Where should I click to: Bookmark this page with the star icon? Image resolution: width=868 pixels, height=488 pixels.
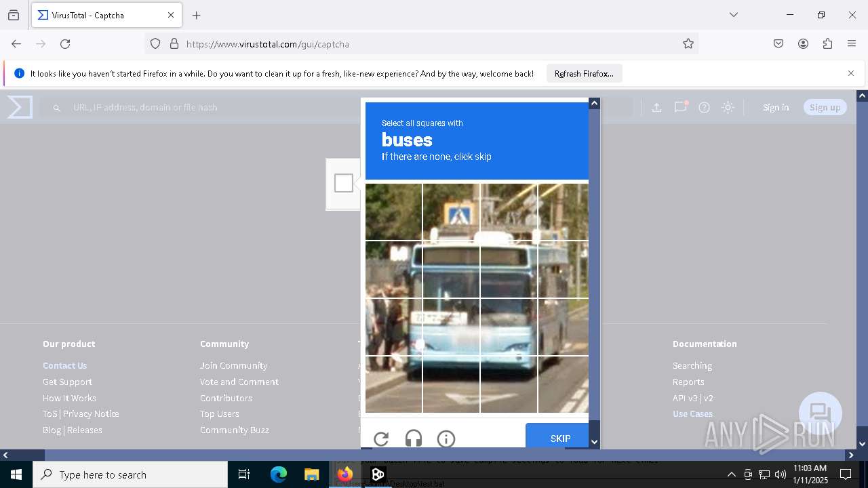pyautogui.click(x=688, y=43)
